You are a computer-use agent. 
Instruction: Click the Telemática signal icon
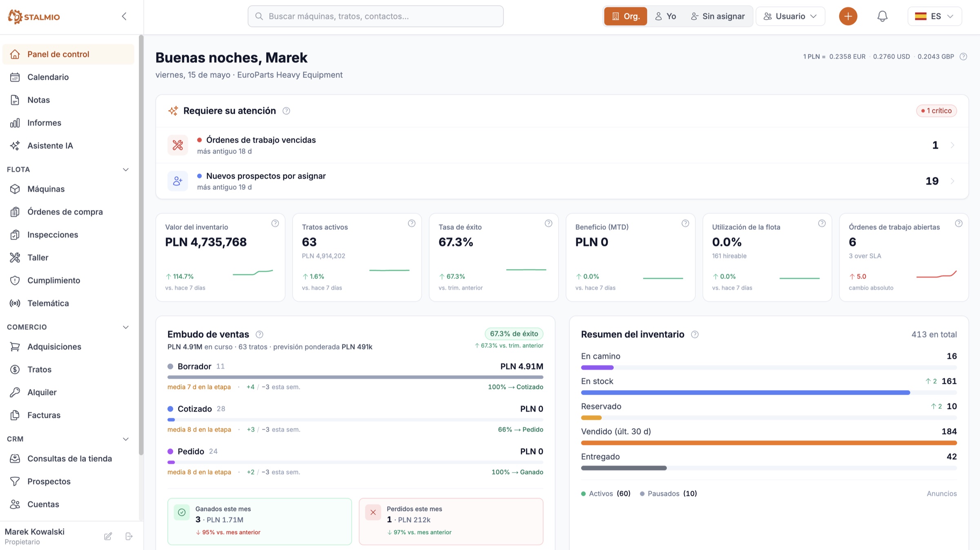coord(15,303)
